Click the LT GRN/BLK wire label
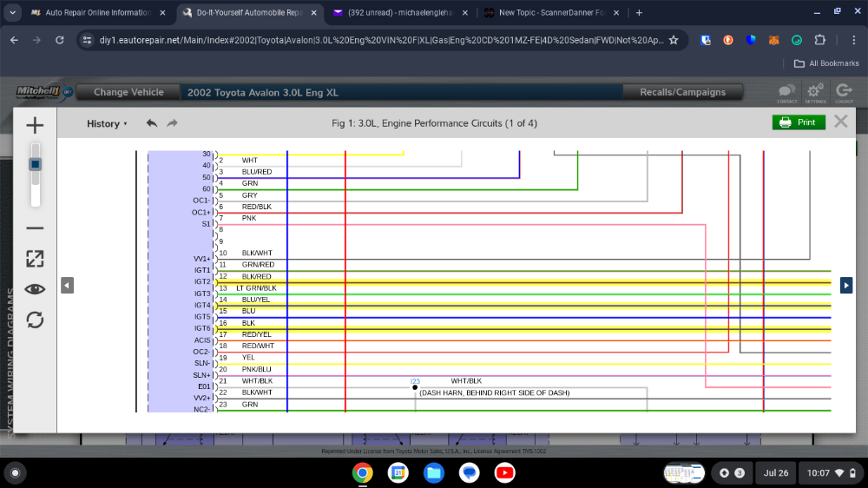The width and height of the screenshot is (868, 488). pyautogui.click(x=256, y=288)
